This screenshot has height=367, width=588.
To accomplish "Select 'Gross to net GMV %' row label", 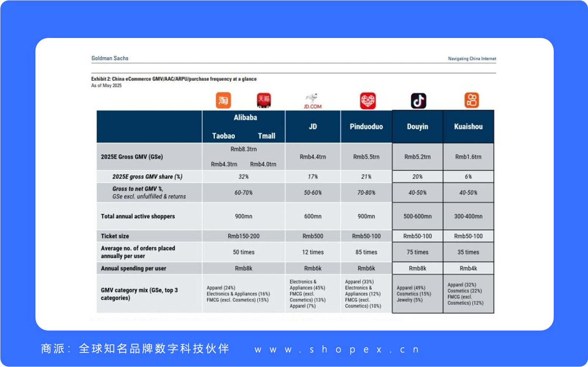I will pos(149,192).
